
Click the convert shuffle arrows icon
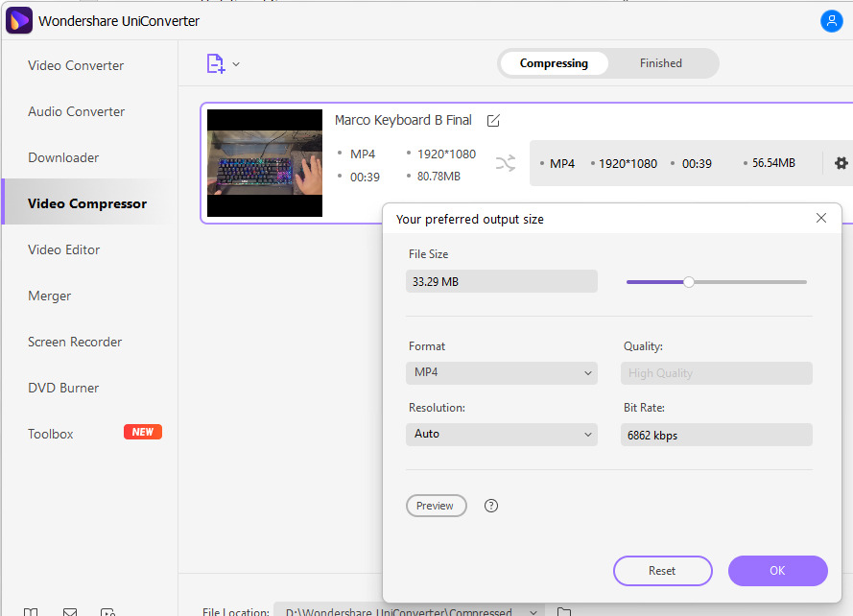[506, 163]
